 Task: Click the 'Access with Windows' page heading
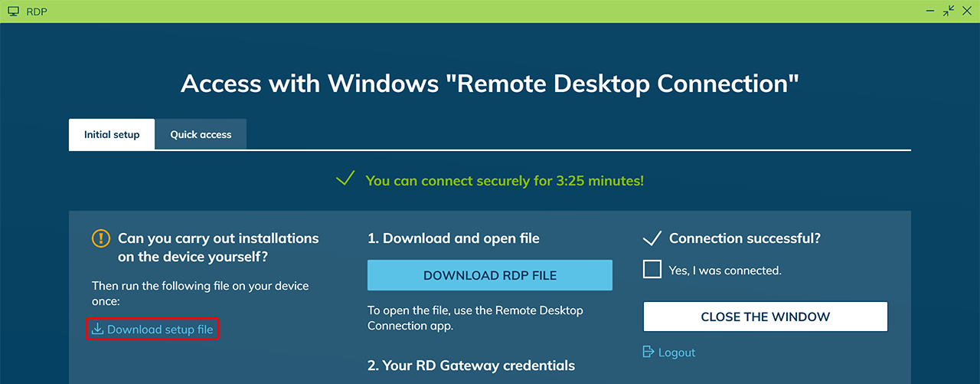pos(489,83)
